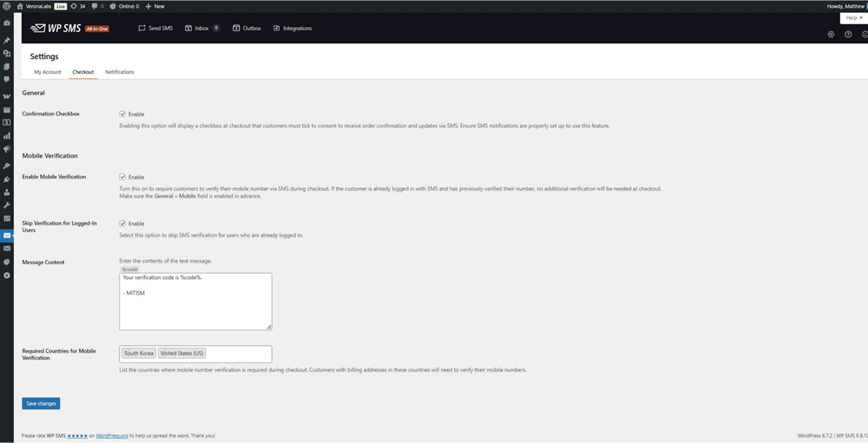This screenshot has height=443, width=868.
Task: Switch to the Notifications tab
Action: pyautogui.click(x=120, y=72)
